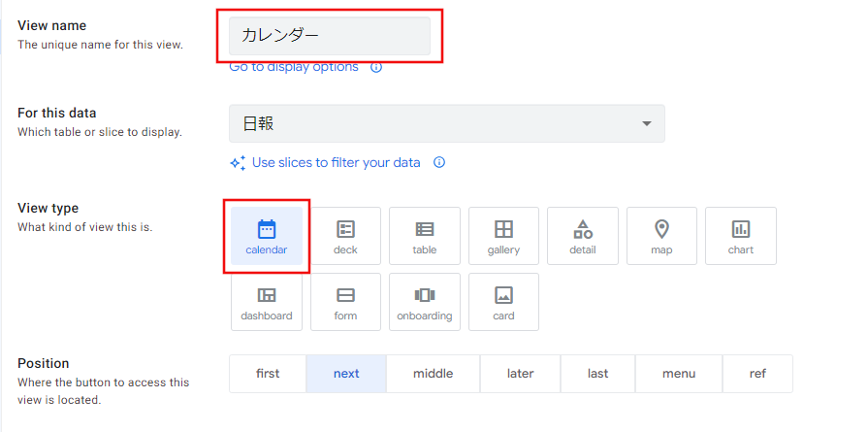Select the chart view type

point(741,236)
